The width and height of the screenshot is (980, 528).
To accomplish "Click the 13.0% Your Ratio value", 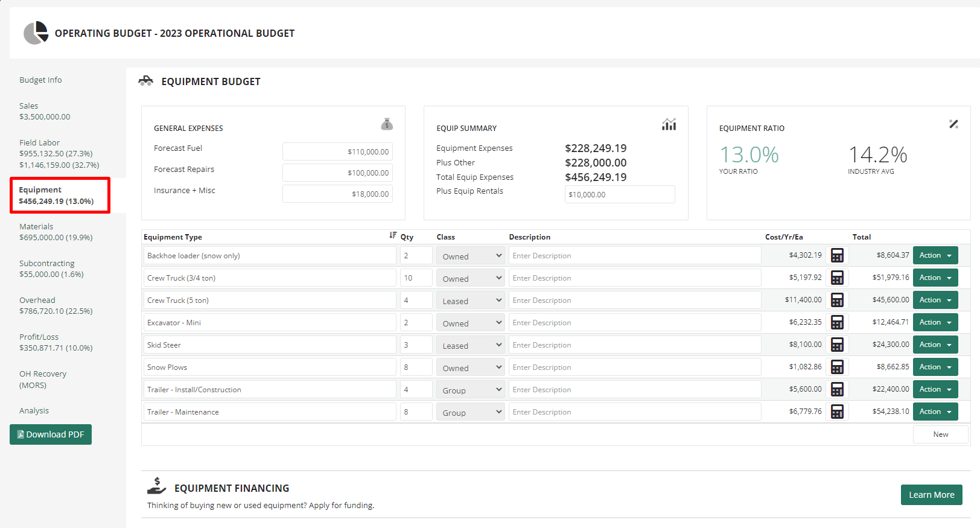I will coord(749,155).
